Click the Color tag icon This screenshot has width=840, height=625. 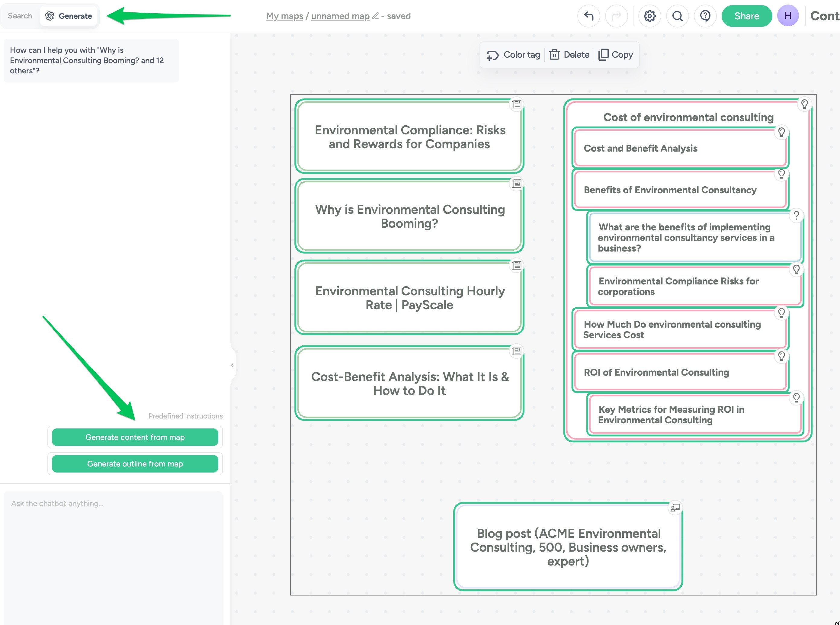coord(493,55)
